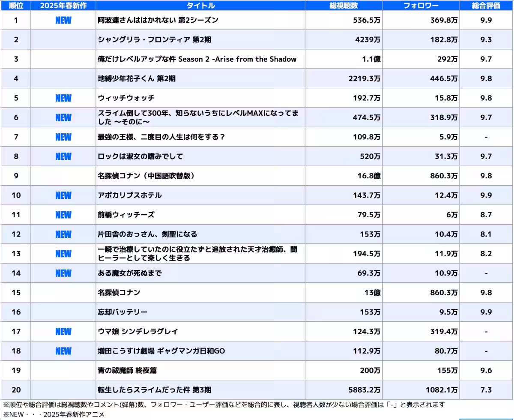Click the NEW badge for ウマ娘 シンデレラグレイ
This screenshot has width=514, height=420.
coord(63,332)
